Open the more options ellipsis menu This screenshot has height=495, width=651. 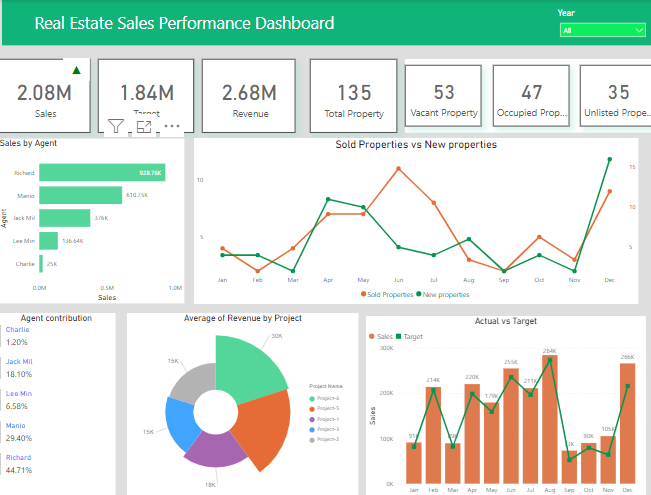point(171,127)
